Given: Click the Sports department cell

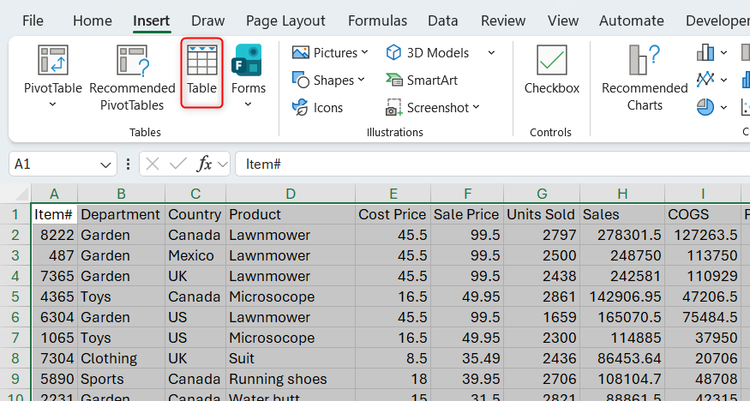Looking at the screenshot, I should pyautogui.click(x=121, y=379).
